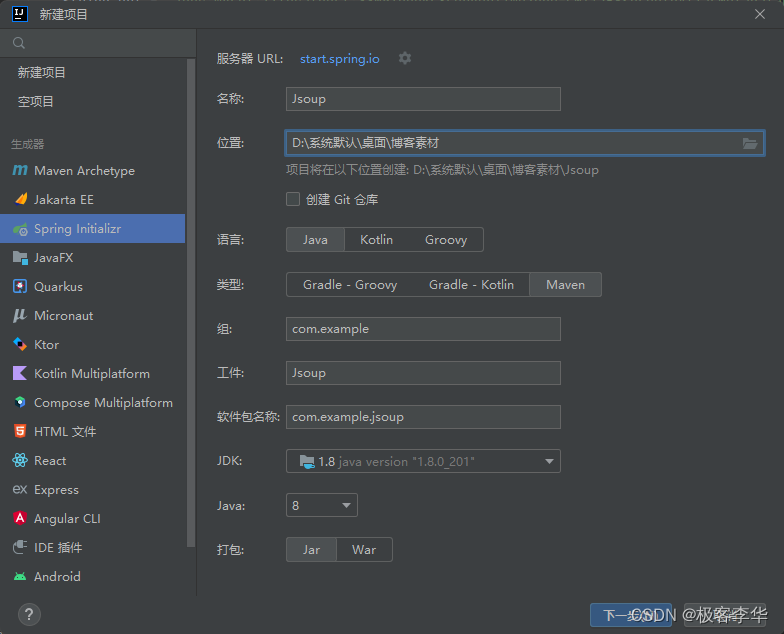Click the 工件 artifact field

(423, 373)
